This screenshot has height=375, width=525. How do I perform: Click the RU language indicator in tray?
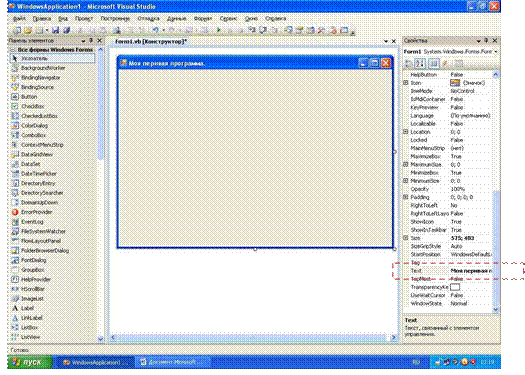point(416,362)
